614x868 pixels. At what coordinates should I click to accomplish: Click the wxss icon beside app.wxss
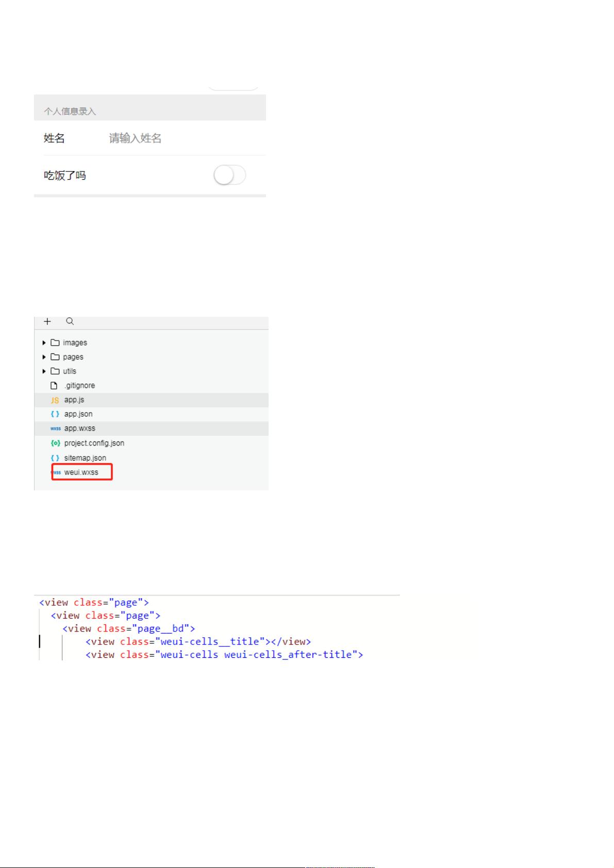pyautogui.click(x=55, y=429)
